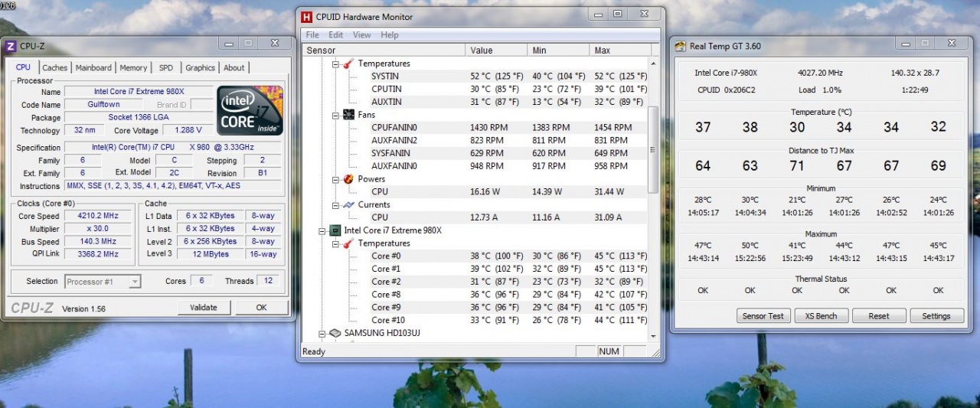Click the Value column header
980x408 pixels.
tap(496, 51)
